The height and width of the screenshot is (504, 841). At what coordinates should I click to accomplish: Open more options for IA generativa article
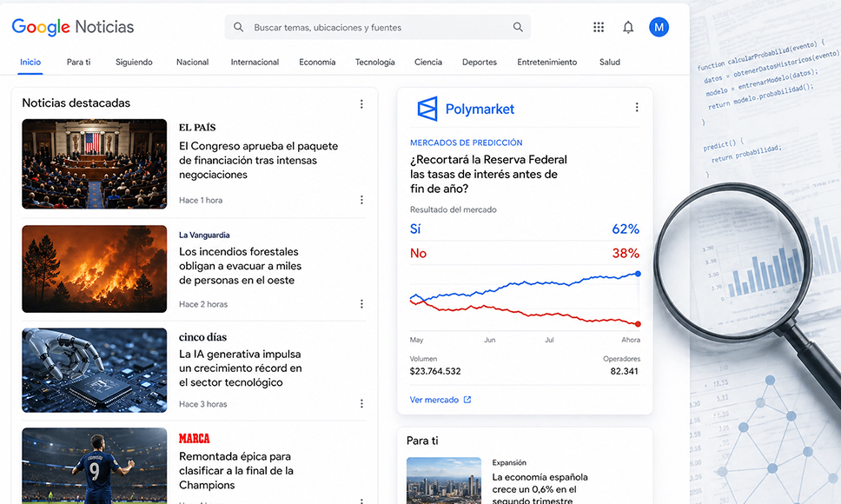pyautogui.click(x=361, y=404)
